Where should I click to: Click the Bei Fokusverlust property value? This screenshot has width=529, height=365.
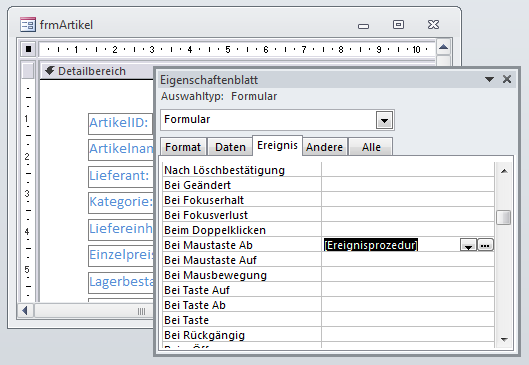[408, 215]
